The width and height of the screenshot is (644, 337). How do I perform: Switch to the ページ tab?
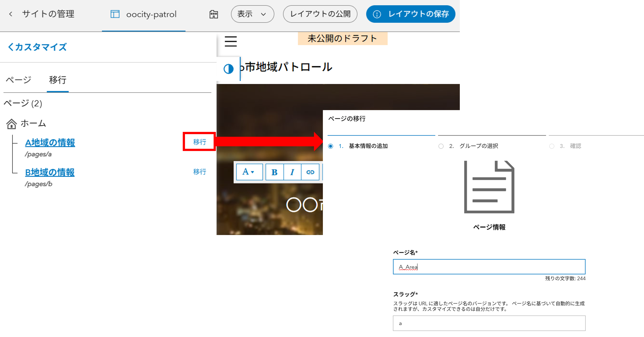pyautogui.click(x=18, y=80)
